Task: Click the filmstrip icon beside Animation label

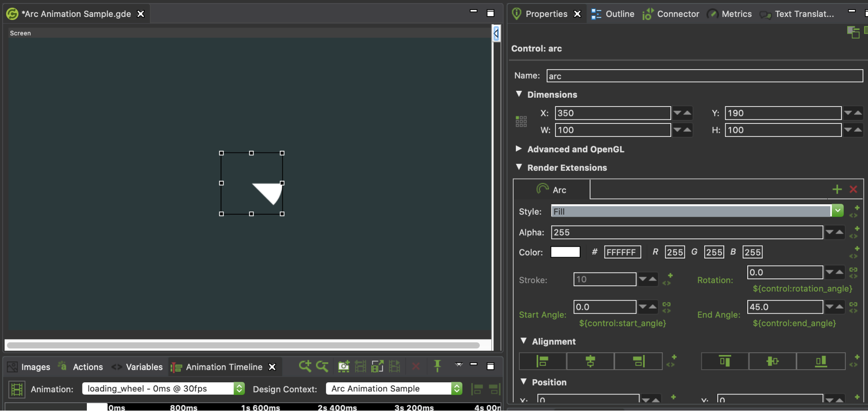Action: click(17, 389)
